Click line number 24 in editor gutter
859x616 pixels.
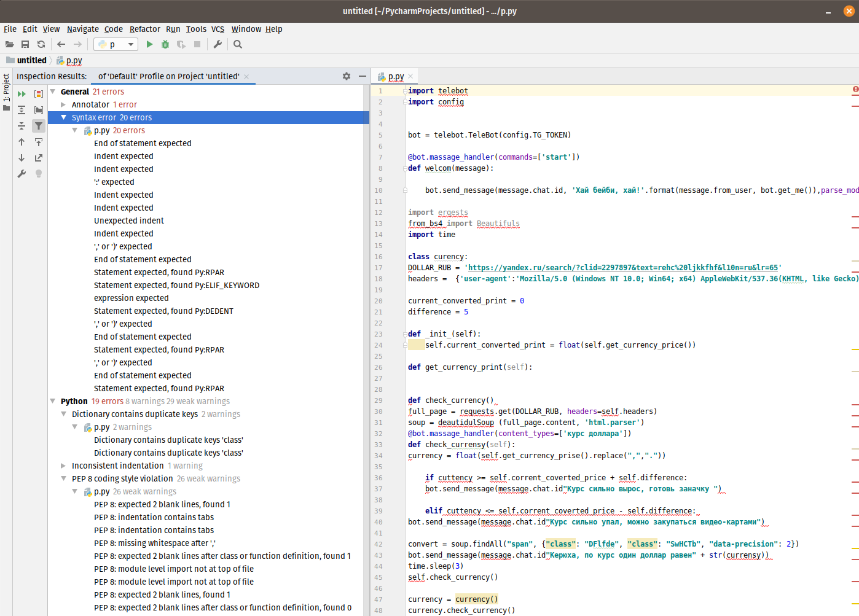point(379,345)
